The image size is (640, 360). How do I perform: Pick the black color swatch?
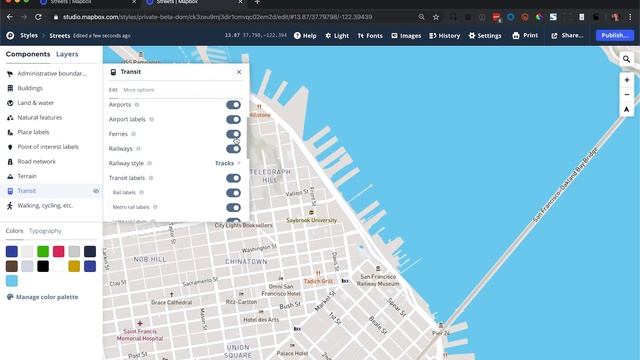pos(43,266)
